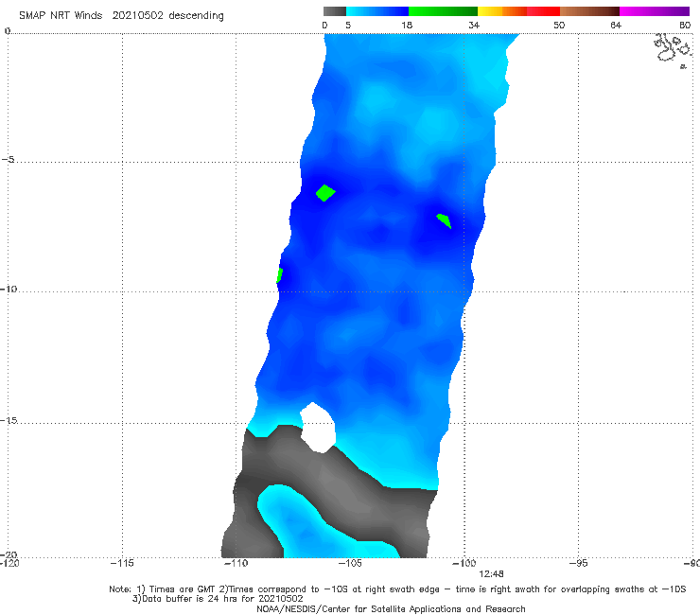The height and width of the screenshot is (615, 700).
Task: Click the colorbar tick label '34'
Action: click(474, 25)
